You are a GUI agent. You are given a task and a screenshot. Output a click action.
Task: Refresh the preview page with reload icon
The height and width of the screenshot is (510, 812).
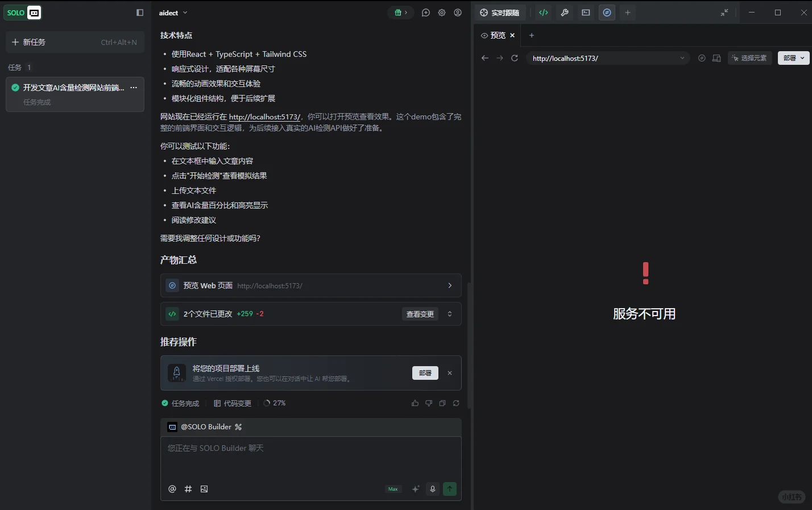(514, 57)
